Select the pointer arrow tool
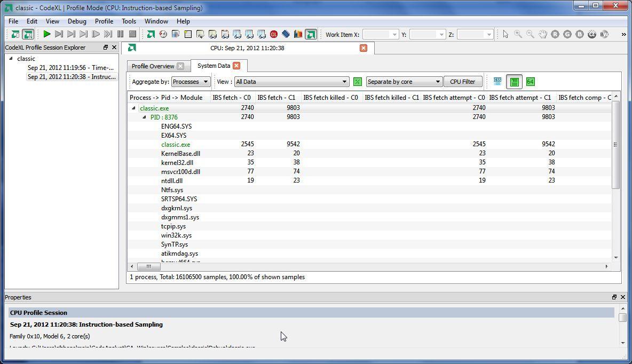 505,34
